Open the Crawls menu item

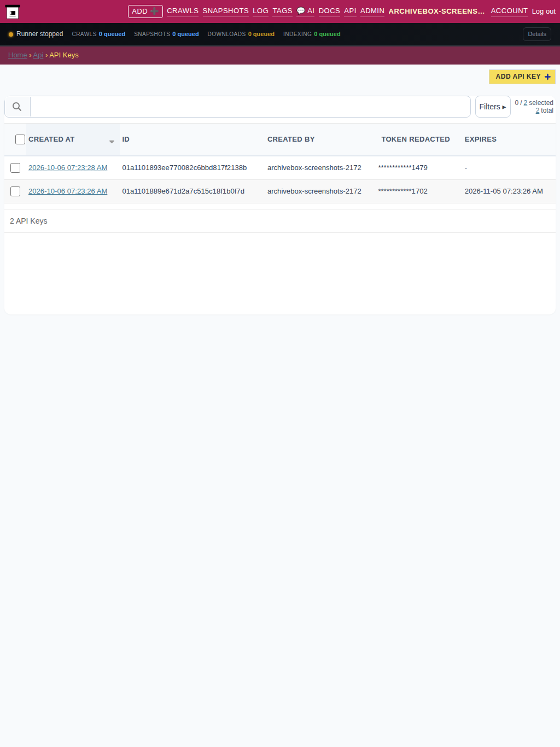tap(183, 11)
